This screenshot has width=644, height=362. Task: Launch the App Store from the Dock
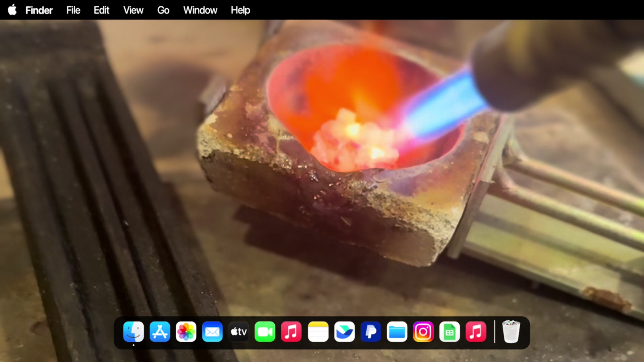click(160, 332)
